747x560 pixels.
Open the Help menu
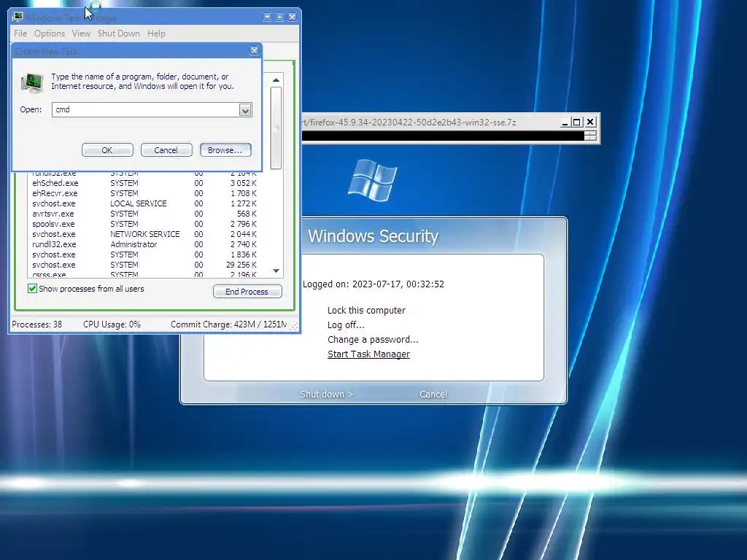point(156,34)
